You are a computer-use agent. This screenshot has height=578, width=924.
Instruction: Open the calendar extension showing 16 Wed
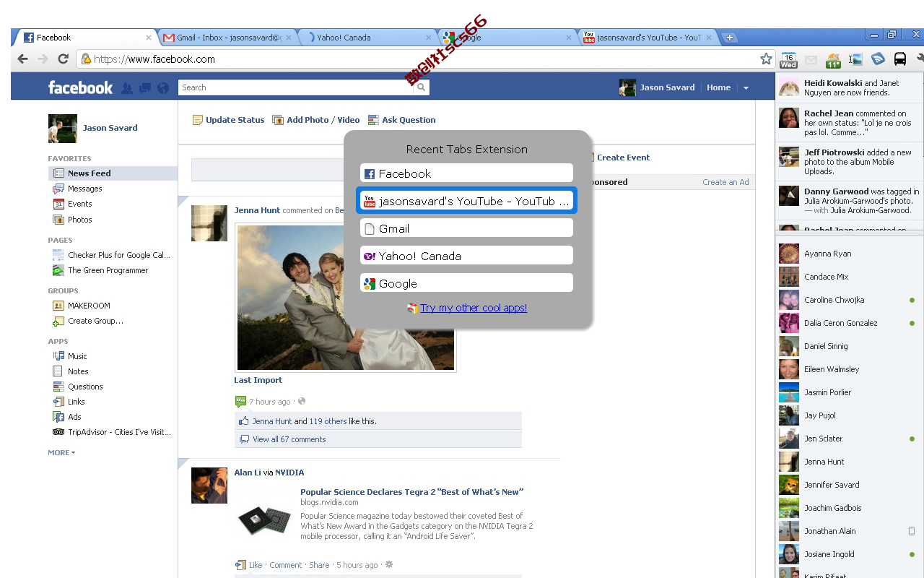pos(788,60)
